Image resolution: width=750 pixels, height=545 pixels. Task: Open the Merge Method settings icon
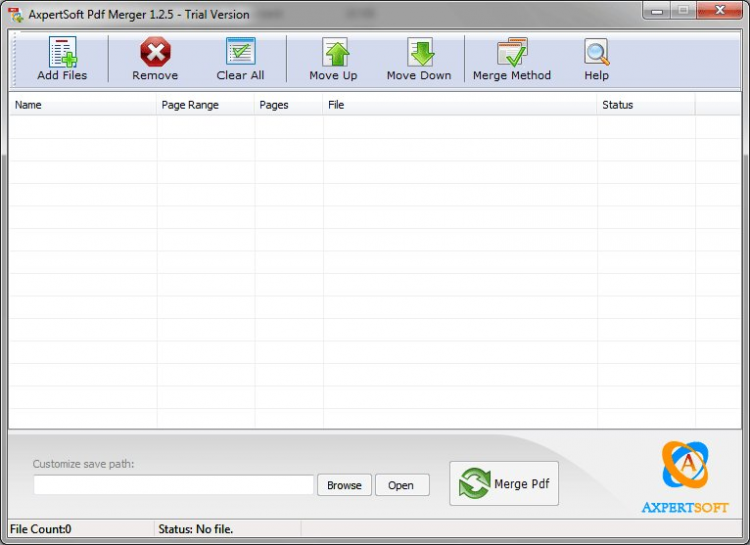click(x=512, y=52)
